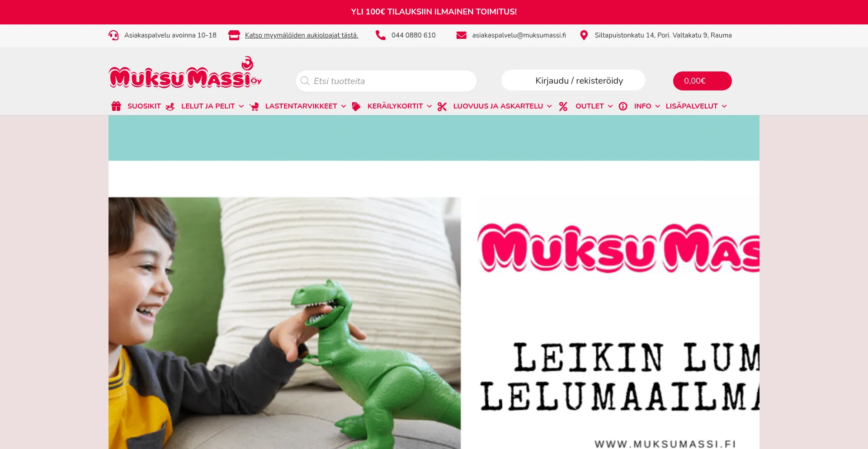Click the scissors icon for Luovuus ja askartelu
This screenshot has width=868, height=449.
tap(442, 107)
